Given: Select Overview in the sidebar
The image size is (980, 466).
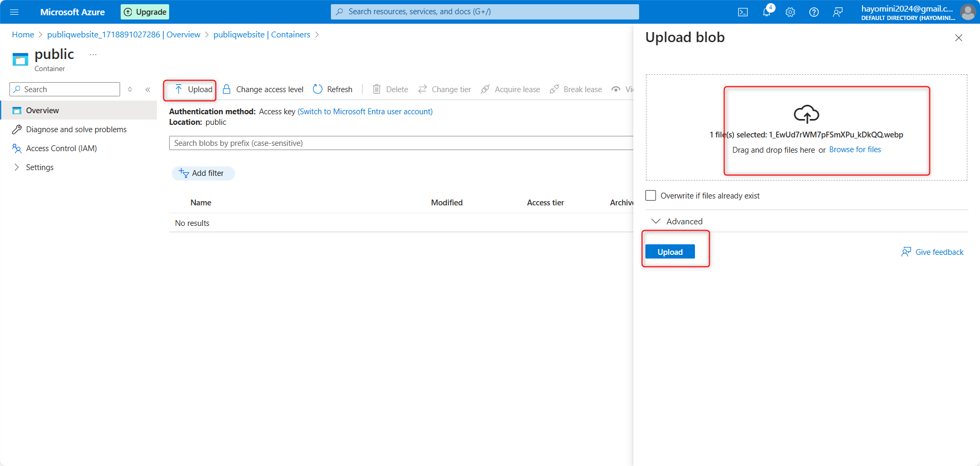Looking at the screenshot, I should click(79, 111).
